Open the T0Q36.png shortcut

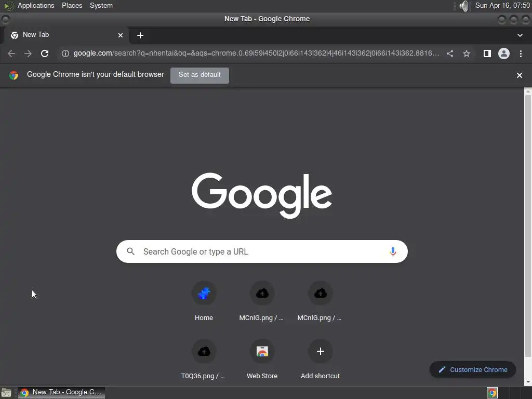pos(204,358)
